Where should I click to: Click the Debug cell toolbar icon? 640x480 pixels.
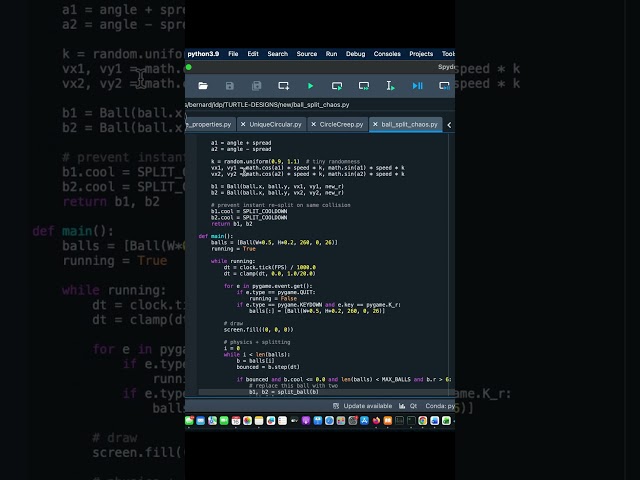point(444,86)
